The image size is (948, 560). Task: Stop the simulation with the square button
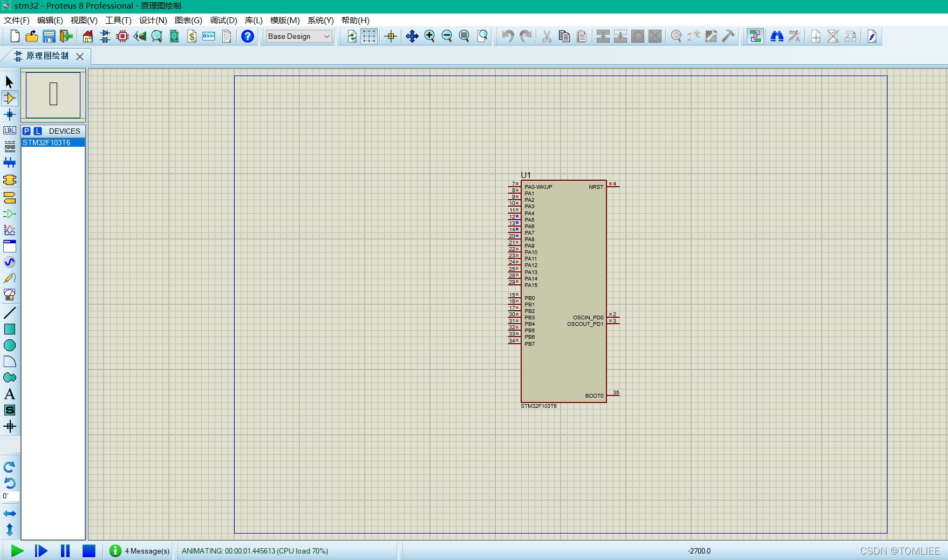89,551
